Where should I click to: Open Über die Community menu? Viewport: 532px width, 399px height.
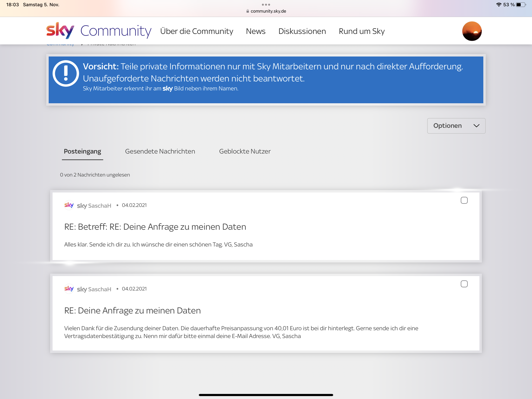(196, 31)
